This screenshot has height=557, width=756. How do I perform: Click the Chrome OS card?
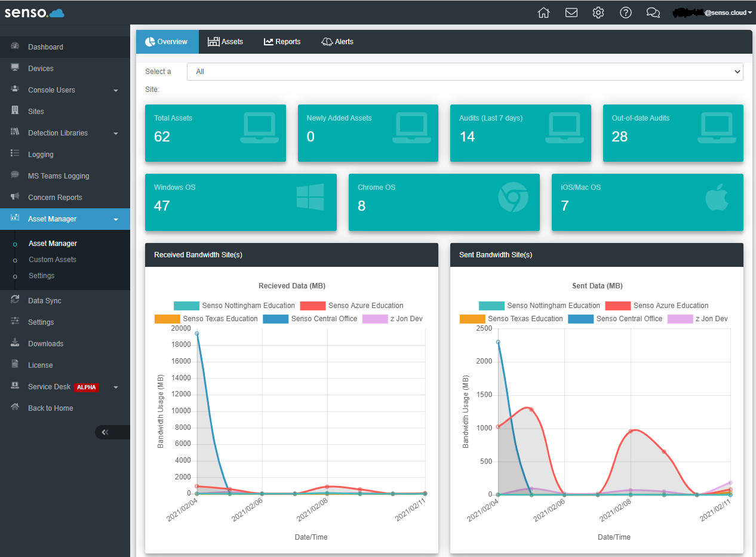click(x=444, y=202)
